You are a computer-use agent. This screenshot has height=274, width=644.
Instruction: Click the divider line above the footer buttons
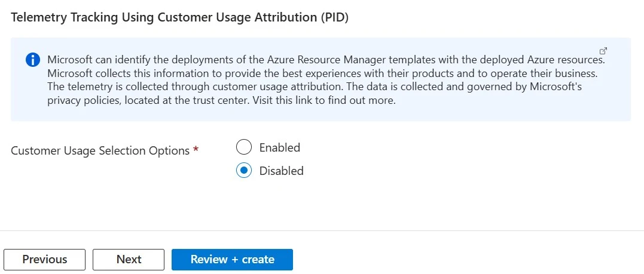[322, 230]
